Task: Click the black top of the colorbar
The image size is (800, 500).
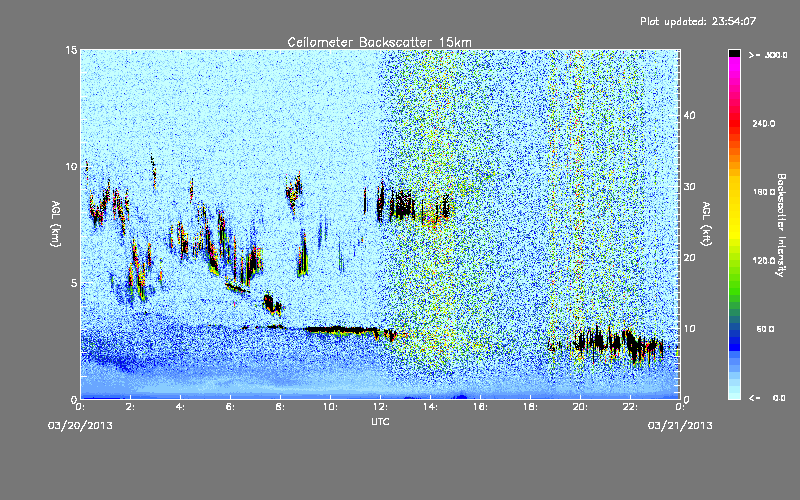Action: [x=734, y=53]
